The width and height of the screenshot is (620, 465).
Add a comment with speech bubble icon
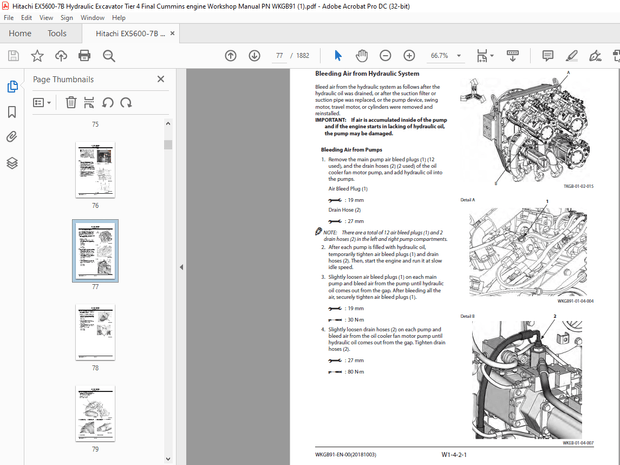pos(548,56)
